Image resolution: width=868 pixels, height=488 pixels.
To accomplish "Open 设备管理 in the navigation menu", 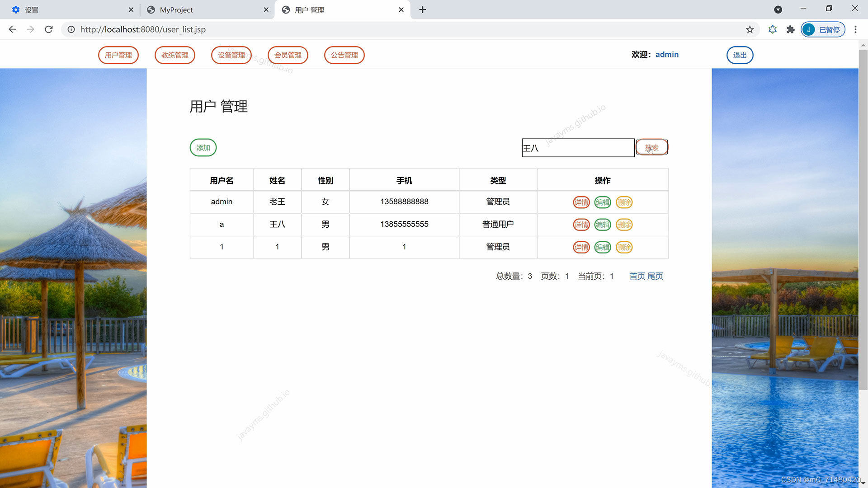I will 231,55.
